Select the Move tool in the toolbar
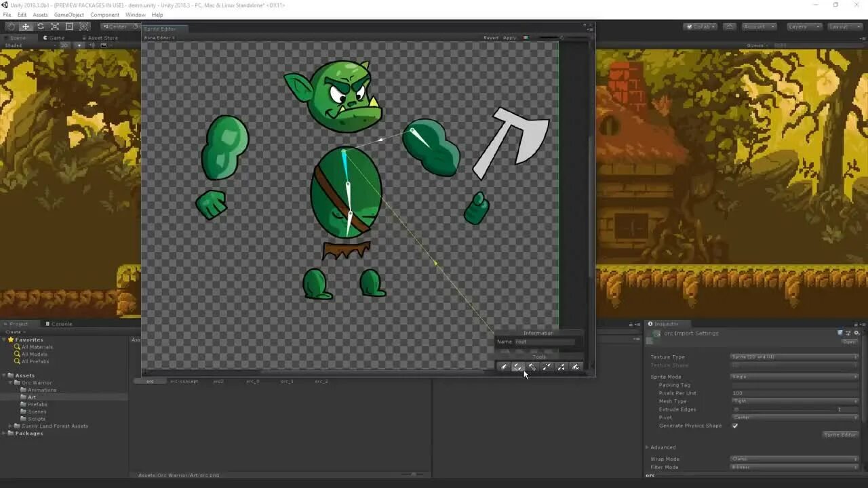868x488 pixels. [26, 26]
